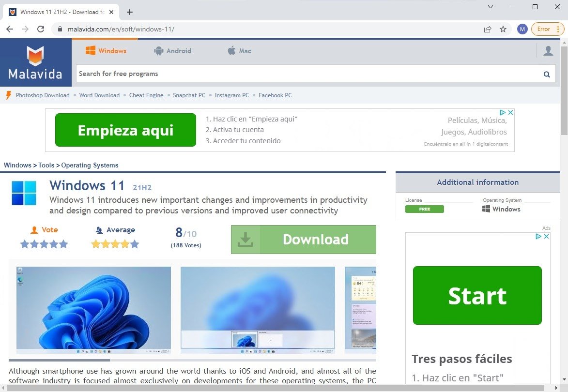The width and height of the screenshot is (568, 392).
Task: Select the Mac platform tab
Action: click(239, 51)
